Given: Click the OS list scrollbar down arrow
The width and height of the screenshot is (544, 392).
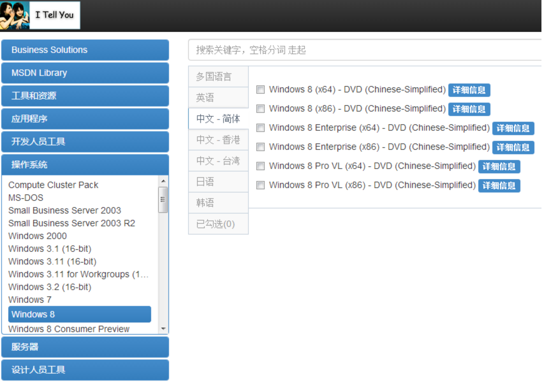Looking at the screenshot, I should pyautogui.click(x=163, y=329).
